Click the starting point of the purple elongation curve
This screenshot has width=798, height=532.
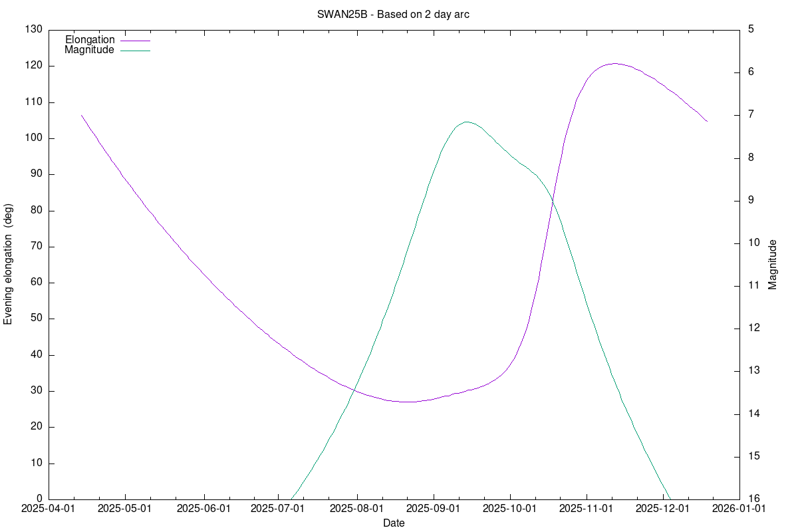pyautogui.click(x=81, y=115)
